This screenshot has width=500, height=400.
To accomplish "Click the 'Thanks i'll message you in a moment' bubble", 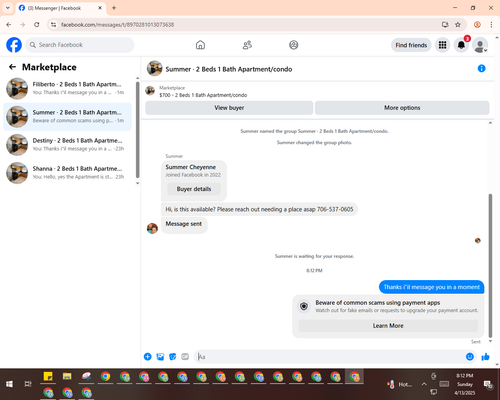I will (431, 287).
